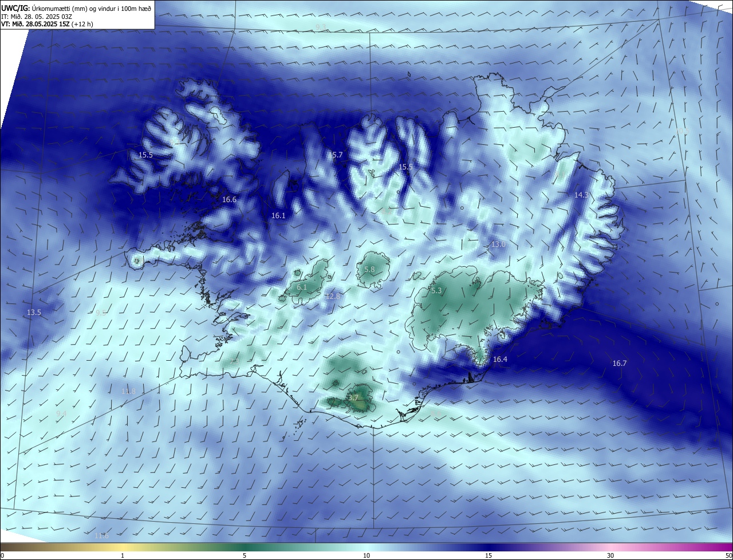733x560 pixels.
Task: Select the 16.4 value near the coast
Action: [x=500, y=360]
